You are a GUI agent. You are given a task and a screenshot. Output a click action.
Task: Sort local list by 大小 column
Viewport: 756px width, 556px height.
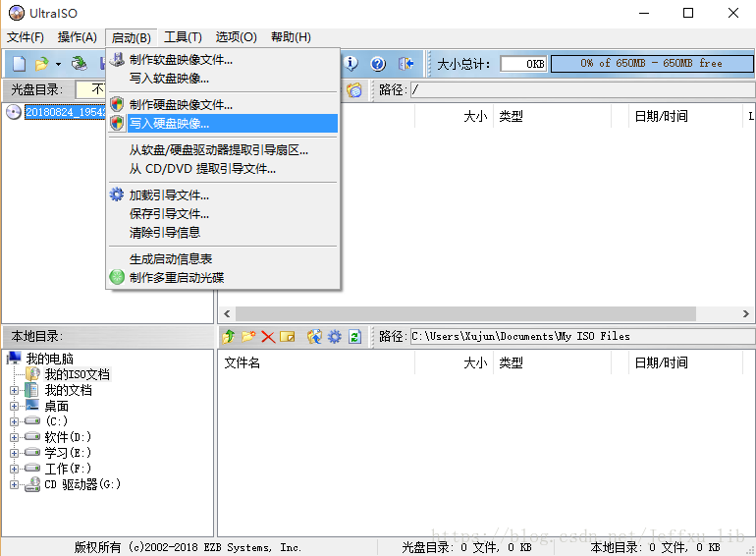point(454,362)
